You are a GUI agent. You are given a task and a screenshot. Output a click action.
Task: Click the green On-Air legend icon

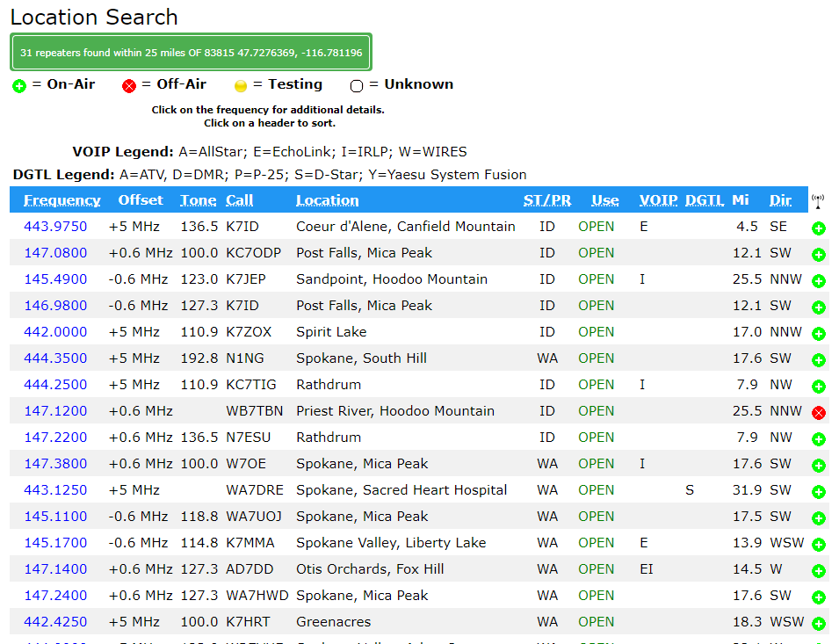tap(19, 85)
